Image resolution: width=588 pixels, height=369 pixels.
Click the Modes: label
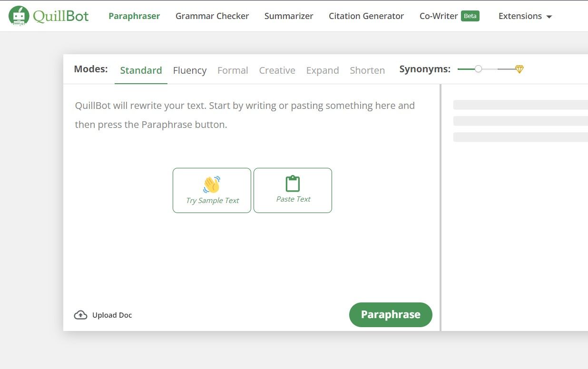(x=91, y=69)
